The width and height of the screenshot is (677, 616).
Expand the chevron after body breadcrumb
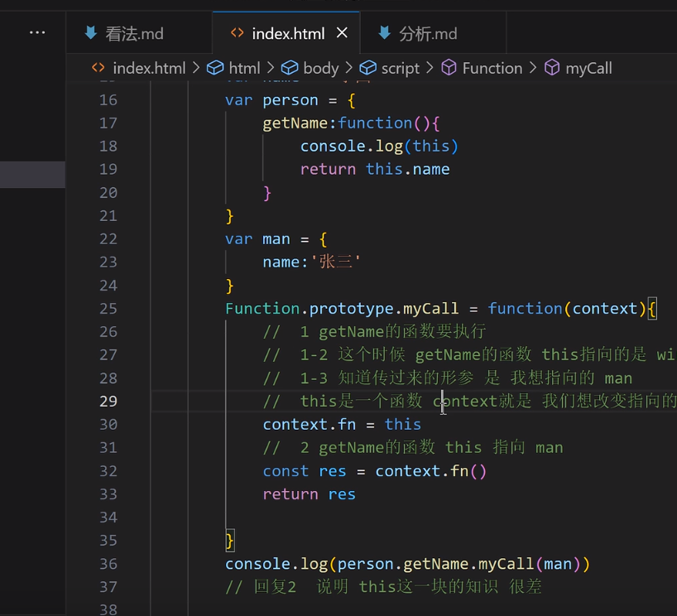tap(349, 68)
